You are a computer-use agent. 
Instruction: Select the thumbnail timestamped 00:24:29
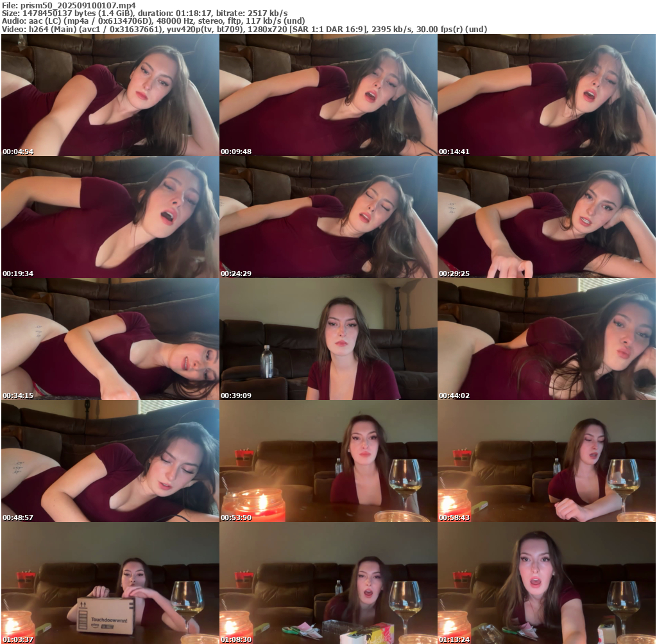pyautogui.click(x=328, y=217)
